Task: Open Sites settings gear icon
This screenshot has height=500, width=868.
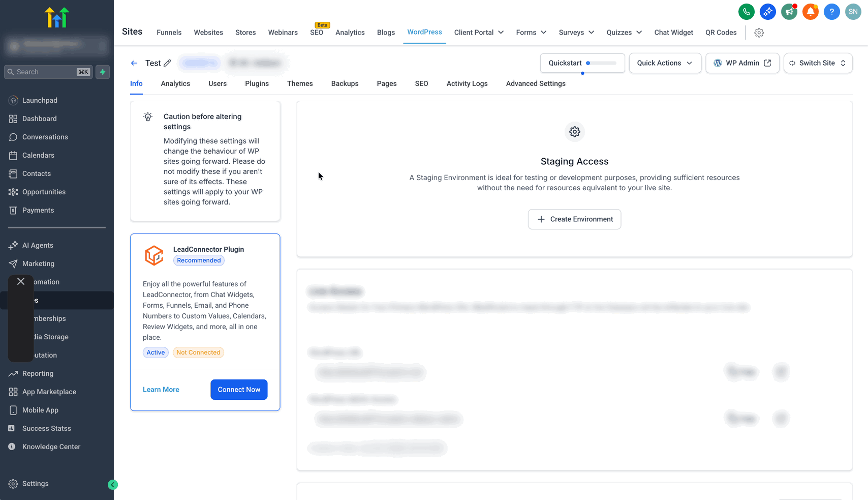Action: coord(759,33)
